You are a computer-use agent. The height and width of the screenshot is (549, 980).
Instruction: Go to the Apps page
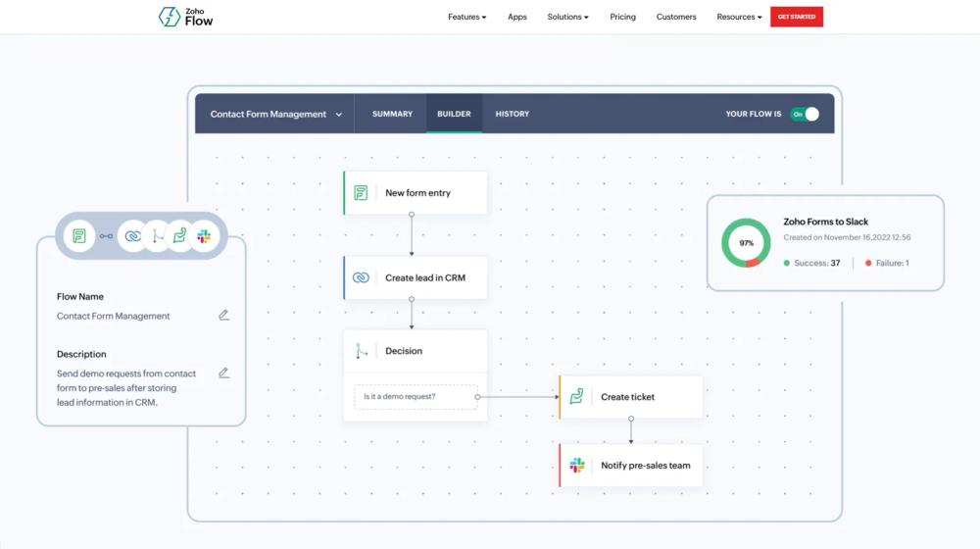[x=516, y=17]
